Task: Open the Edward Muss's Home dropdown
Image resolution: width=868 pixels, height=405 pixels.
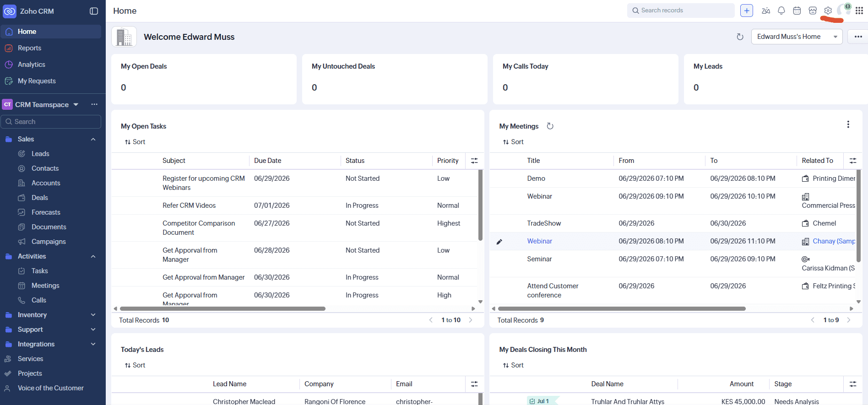Action: 797,37
